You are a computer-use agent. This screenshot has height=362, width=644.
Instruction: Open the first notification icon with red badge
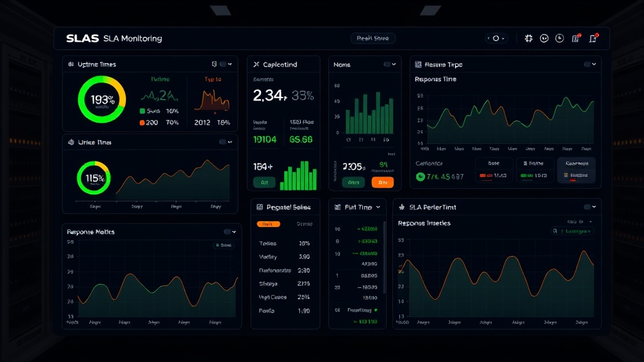point(576,38)
